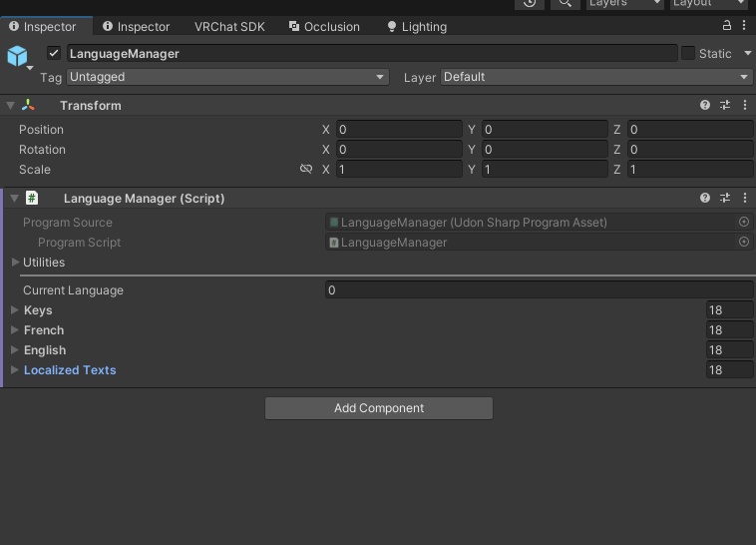Screen dimensions: 756x545
Task: Click the Position label
Action: pos(41,130)
